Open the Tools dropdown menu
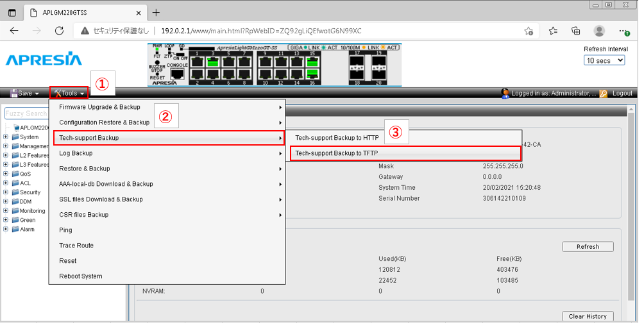 click(69, 93)
